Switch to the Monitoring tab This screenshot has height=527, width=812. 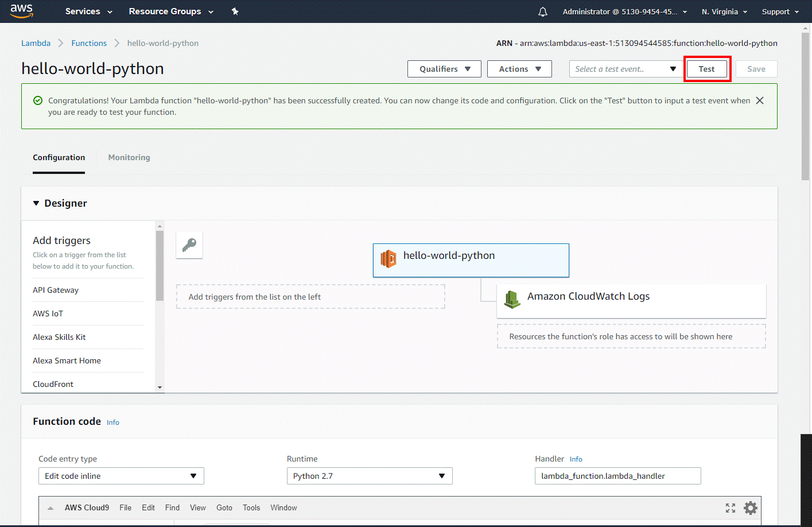[129, 157]
